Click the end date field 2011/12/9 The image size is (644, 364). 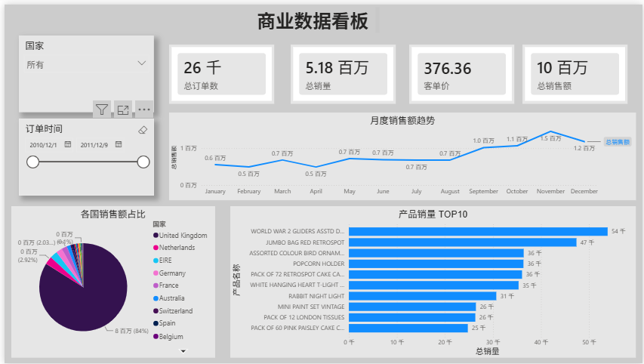click(x=94, y=145)
